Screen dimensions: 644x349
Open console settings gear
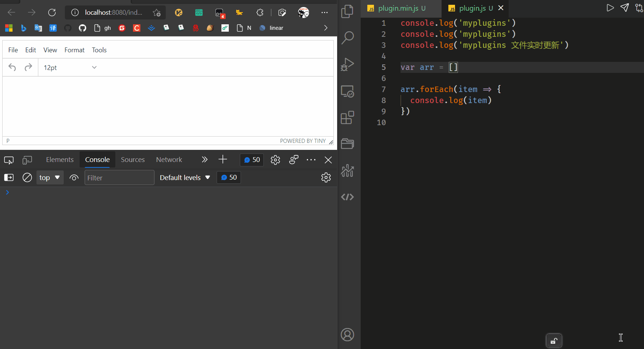326,178
